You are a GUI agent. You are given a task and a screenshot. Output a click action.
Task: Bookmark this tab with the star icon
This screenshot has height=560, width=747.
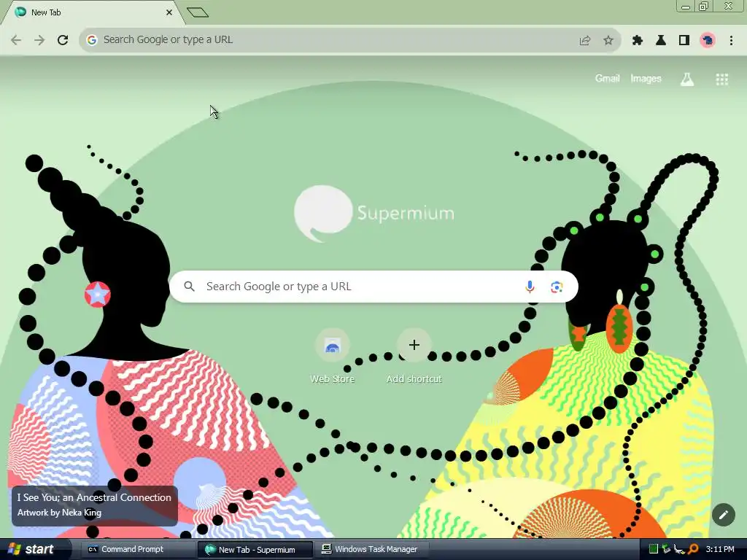click(x=608, y=41)
